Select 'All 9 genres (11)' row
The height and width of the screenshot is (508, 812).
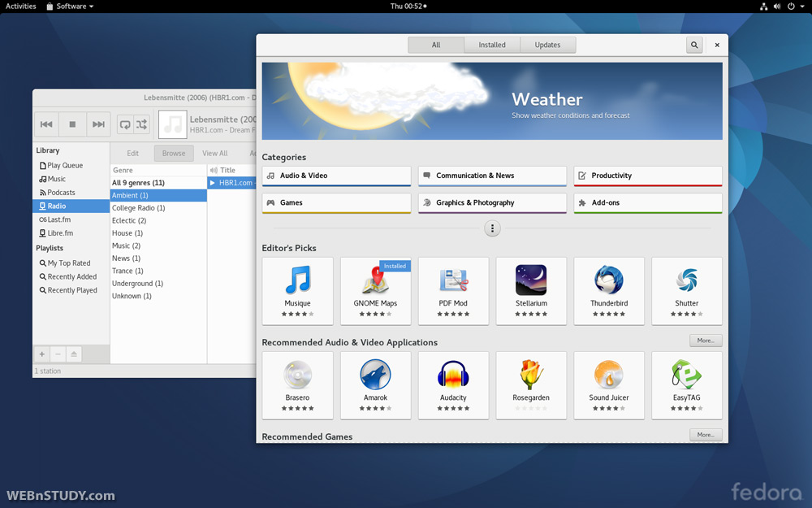[158, 183]
